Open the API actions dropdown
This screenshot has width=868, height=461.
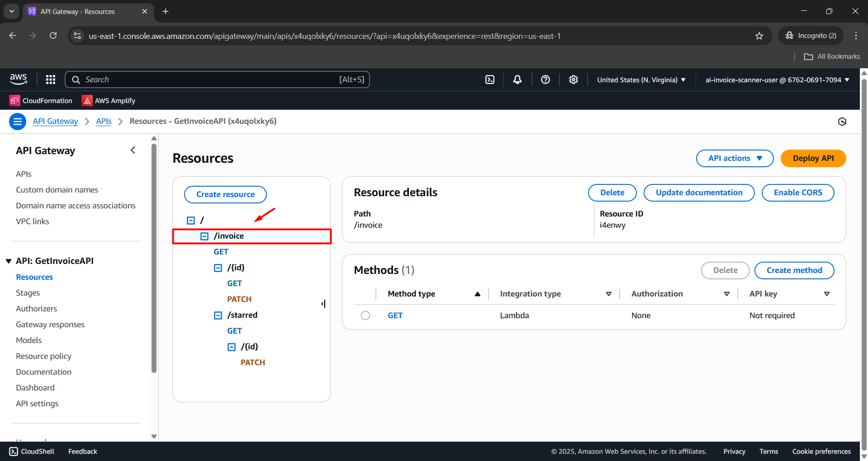click(735, 158)
